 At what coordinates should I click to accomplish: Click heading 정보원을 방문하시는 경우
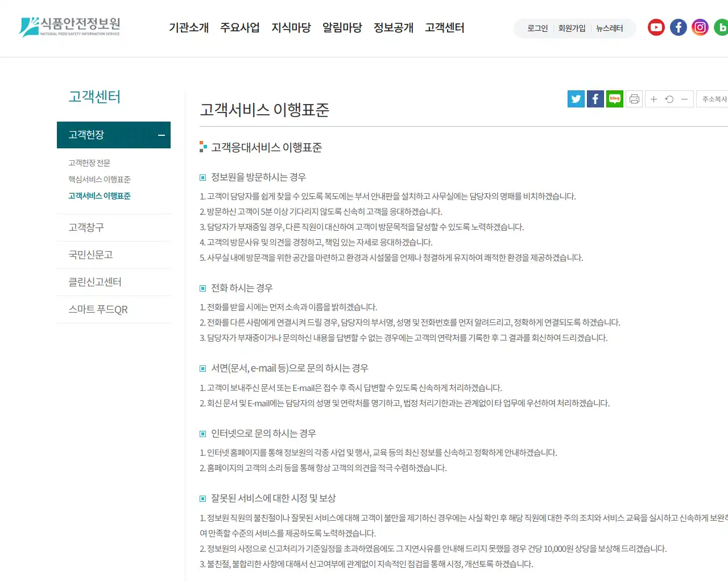point(258,177)
